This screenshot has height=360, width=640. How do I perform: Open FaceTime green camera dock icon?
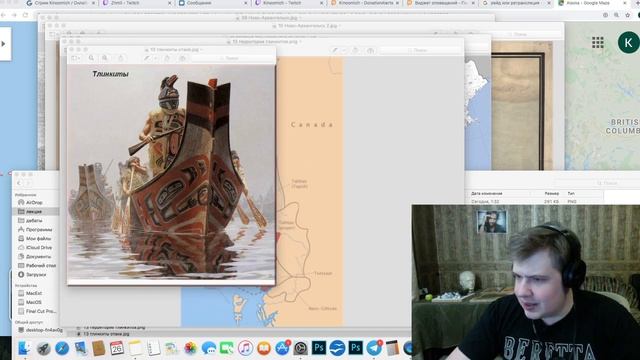point(227,348)
